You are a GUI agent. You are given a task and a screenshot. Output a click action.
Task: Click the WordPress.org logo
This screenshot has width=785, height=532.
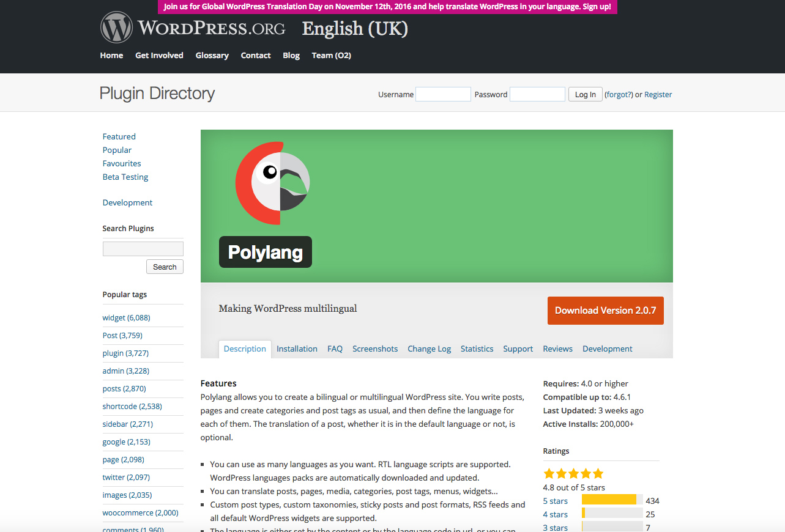tap(193, 28)
